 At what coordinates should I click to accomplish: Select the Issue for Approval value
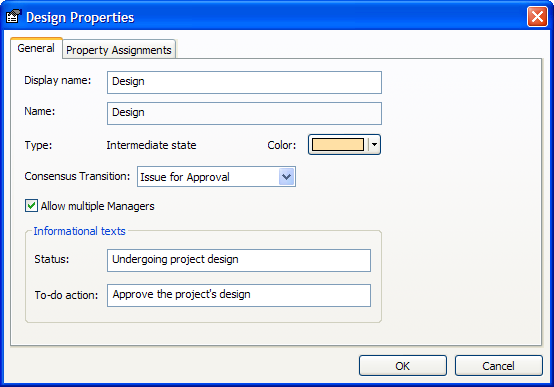pyautogui.click(x=185, y=177)
